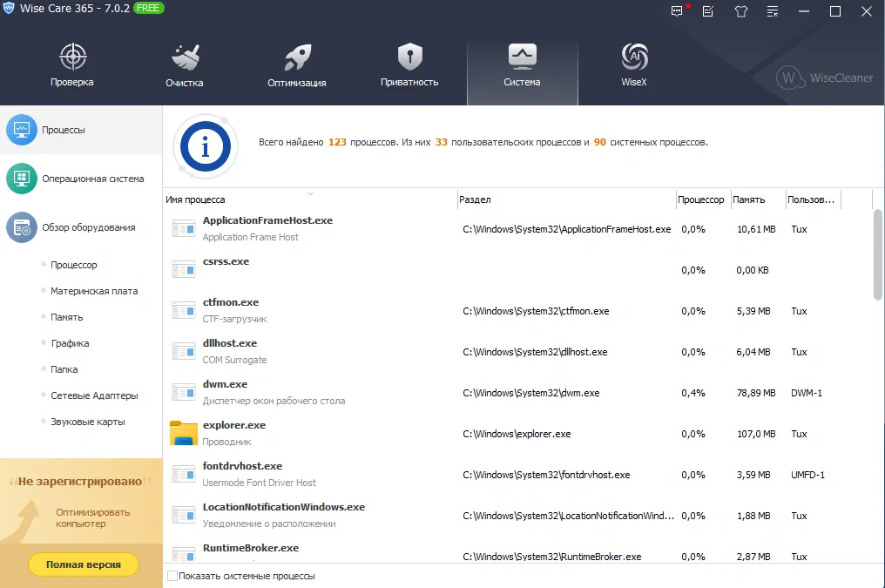Click the 123 processes count

click(x=337, y=142)
